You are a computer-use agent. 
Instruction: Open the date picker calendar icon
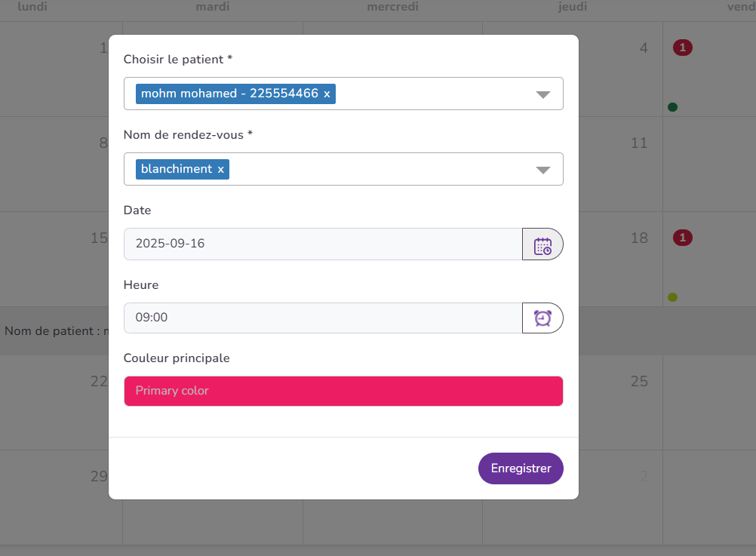coord(542,244)
